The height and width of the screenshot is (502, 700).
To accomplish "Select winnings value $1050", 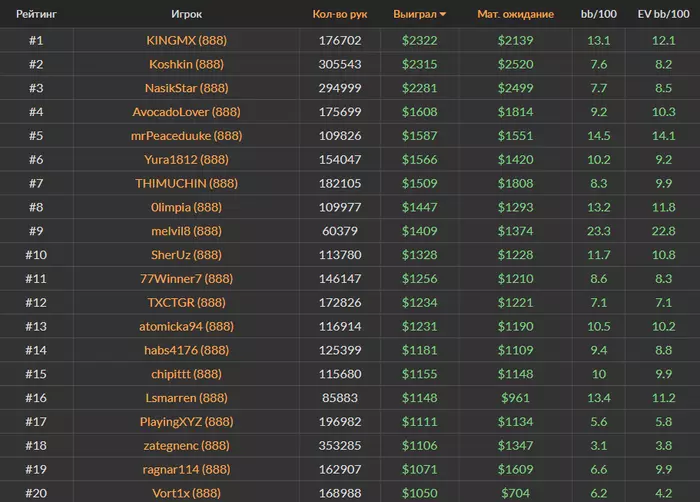I will pyautogui.click(x=419, y=493).
